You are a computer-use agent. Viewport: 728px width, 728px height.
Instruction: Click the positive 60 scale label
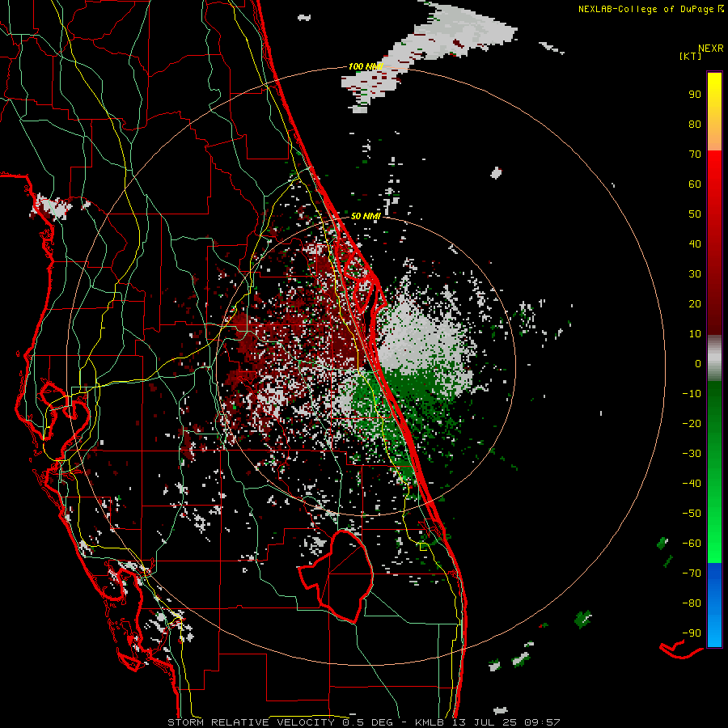pyautogui.click(x=695, y=184)
